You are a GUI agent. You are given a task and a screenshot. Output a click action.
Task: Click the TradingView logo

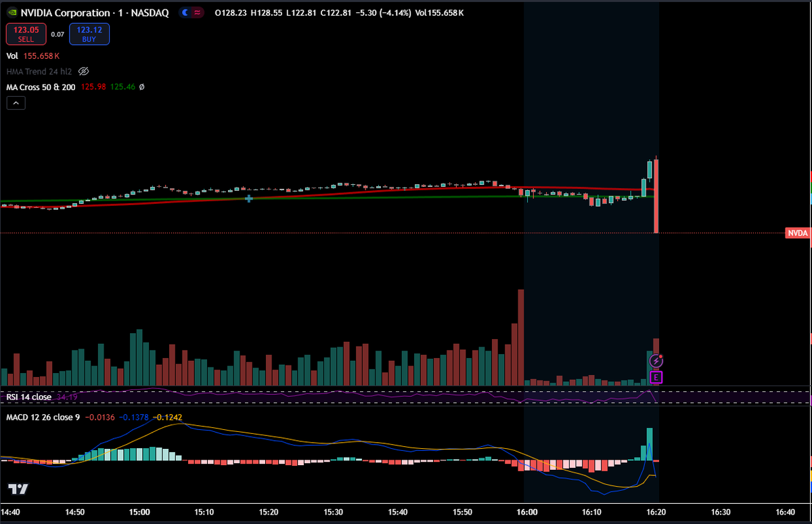click(x=18, y=489)
